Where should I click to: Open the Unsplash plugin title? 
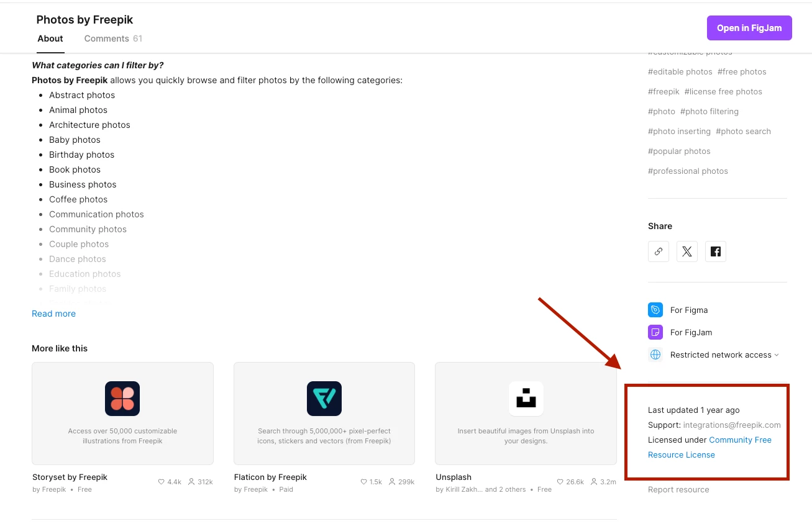pyautogui.click(x=454, y=477)
